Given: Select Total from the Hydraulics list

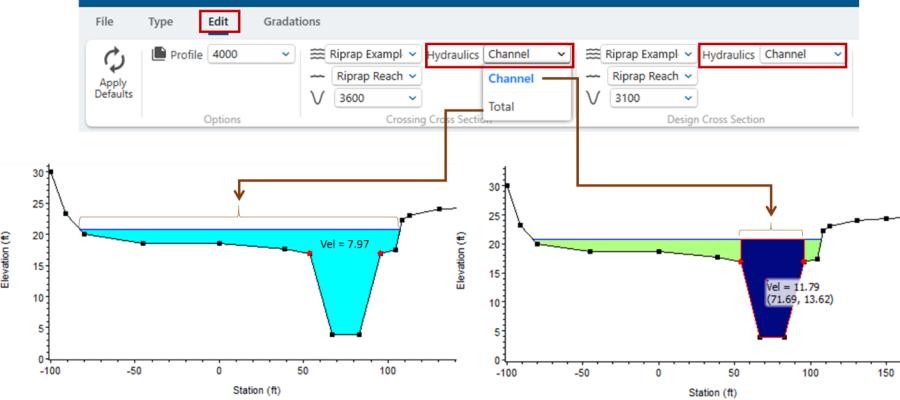Looking at the screenshot, I should (502, 106).
